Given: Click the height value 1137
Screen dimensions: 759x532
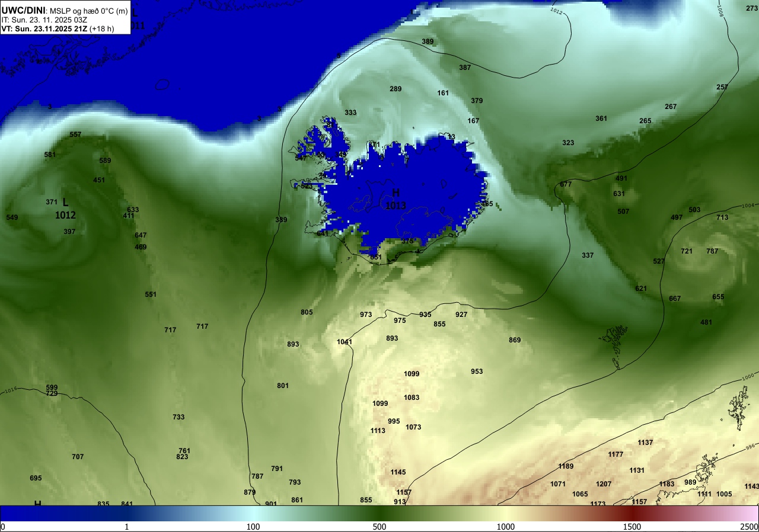Looking at the screenshot, I should pyautogui.click(x=645, y=443).
